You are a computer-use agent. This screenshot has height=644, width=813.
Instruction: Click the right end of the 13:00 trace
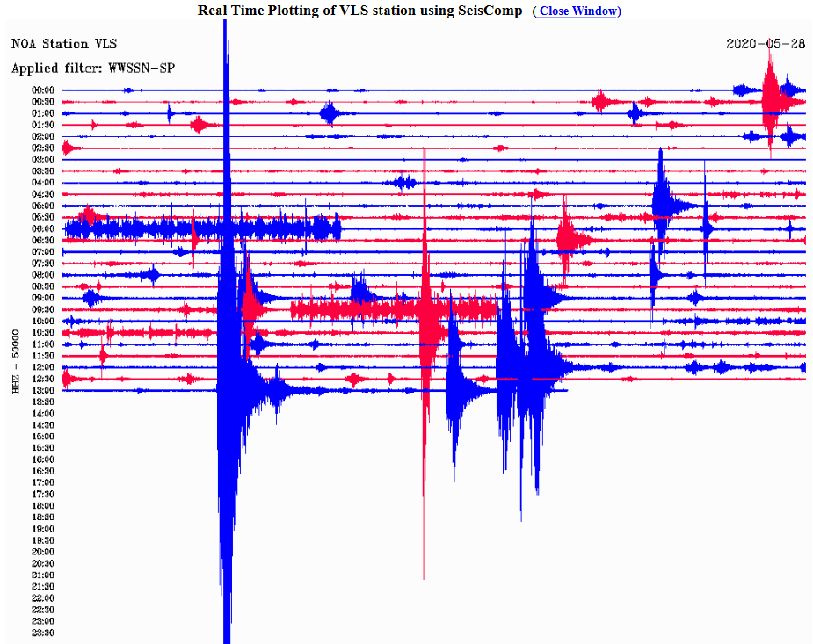pyautogui.click(x=565, y=390)
